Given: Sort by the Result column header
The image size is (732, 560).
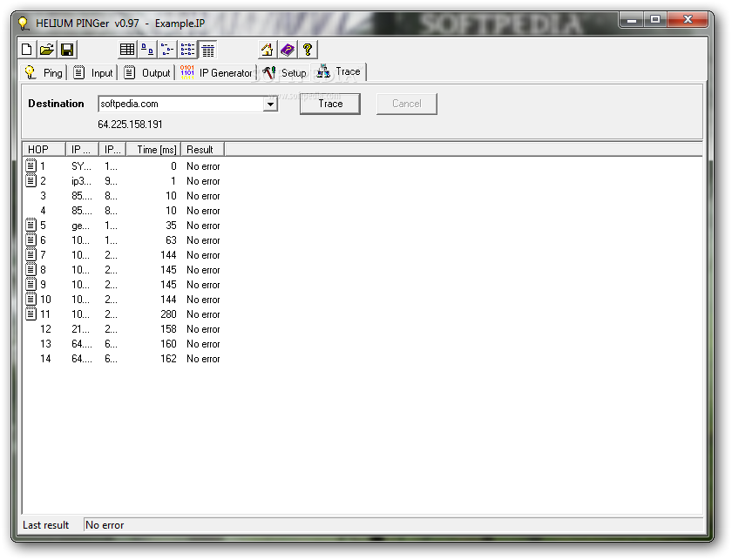Looking at the screenshot, I should click(202, 149).
